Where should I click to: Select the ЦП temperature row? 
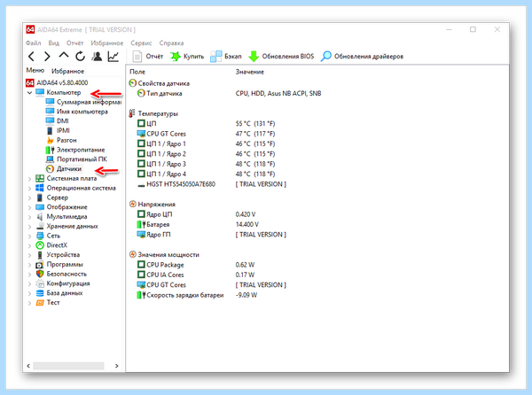pyautogui.click(x=206, y=124)
